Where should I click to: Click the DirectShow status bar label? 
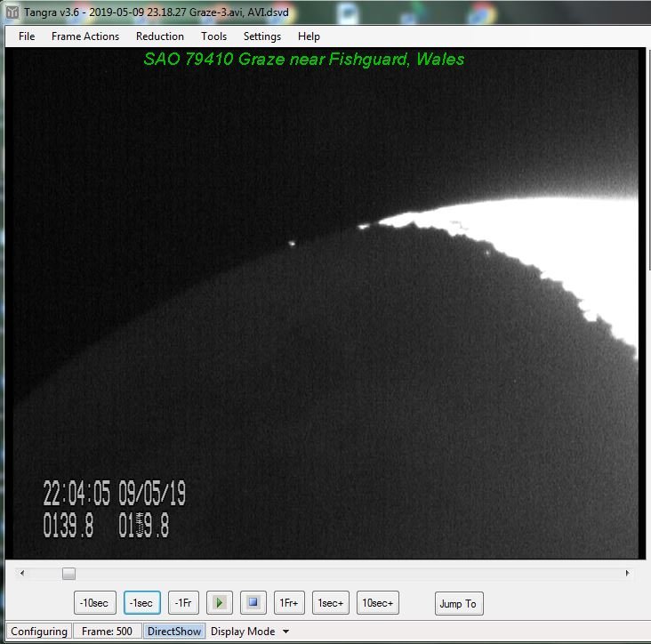[175, 632]
